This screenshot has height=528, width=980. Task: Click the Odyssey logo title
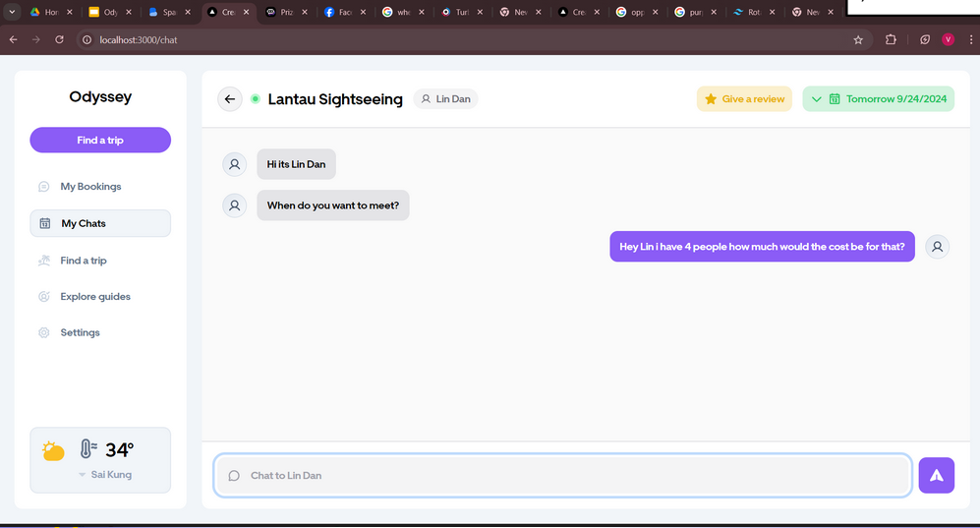100,97
